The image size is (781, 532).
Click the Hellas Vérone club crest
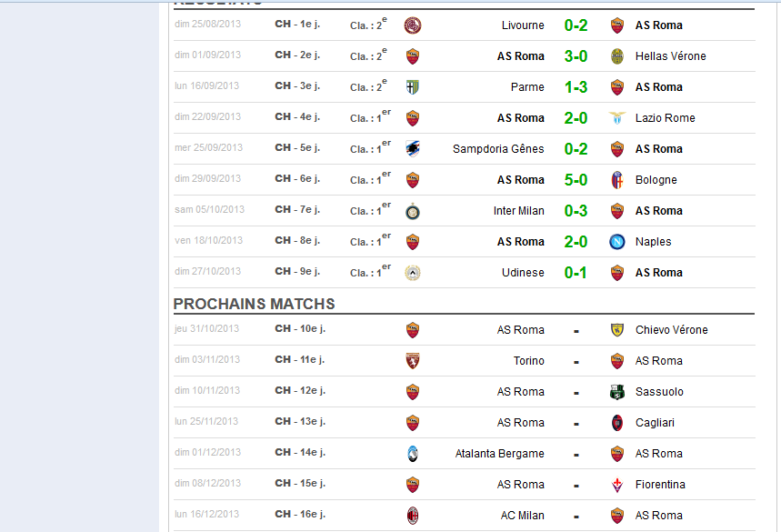tap(617, 56)
